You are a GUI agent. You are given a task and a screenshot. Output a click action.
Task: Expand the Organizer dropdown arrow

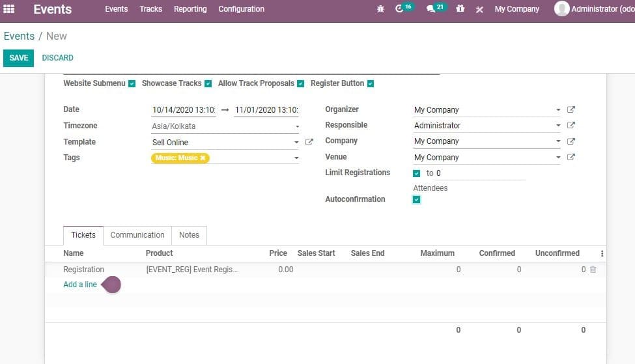coord(558,110)
